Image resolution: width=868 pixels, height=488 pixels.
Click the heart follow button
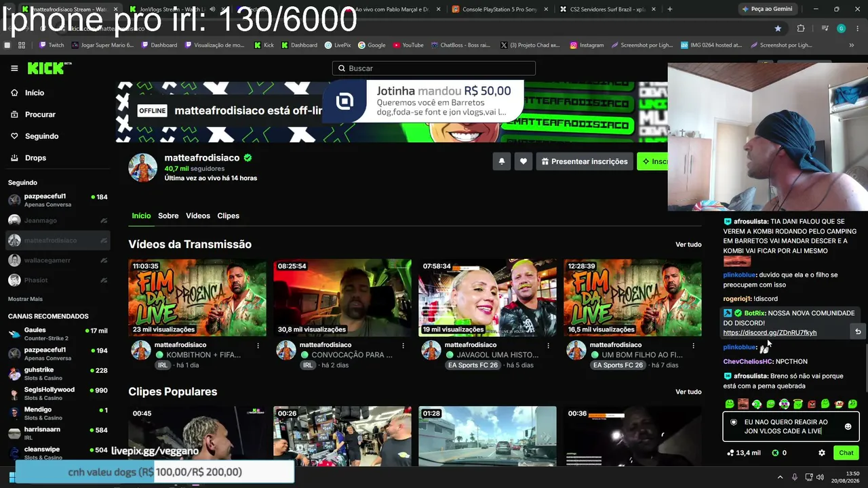[523, 161]
